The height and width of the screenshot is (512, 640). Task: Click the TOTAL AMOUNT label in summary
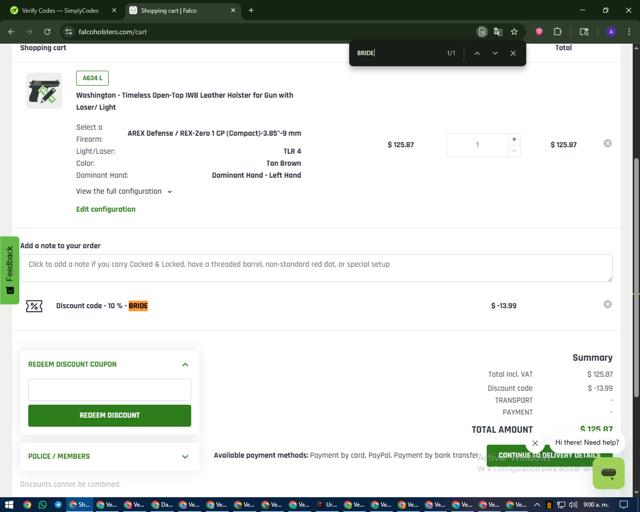point(502,430)
